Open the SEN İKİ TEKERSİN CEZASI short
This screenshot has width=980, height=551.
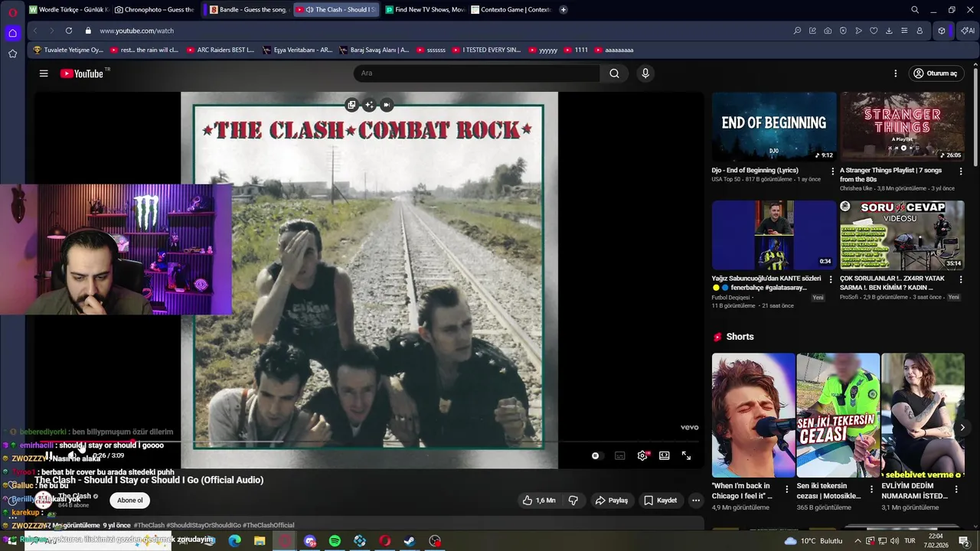click(838, 415)
